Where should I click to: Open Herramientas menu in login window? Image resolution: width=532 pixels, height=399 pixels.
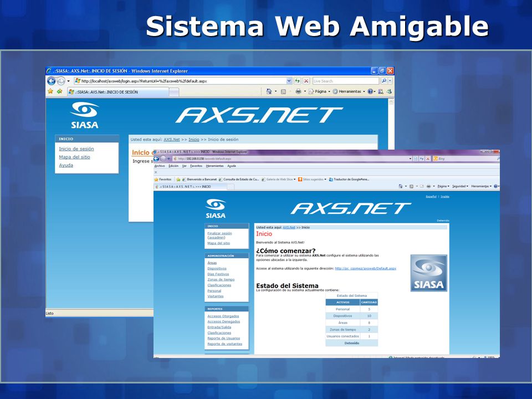(x=349, y=91)
